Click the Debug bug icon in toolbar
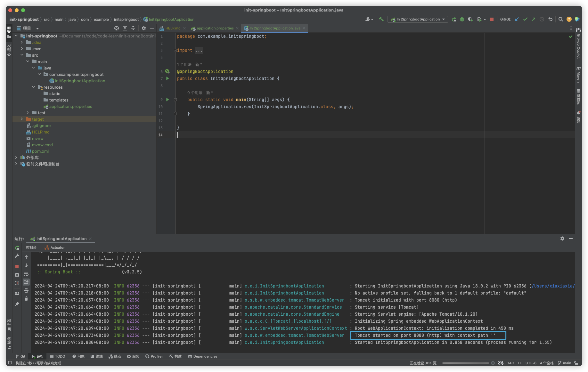The width and height of the screenshot is (588, 372). pyautogui.click(x=462, y=19)
